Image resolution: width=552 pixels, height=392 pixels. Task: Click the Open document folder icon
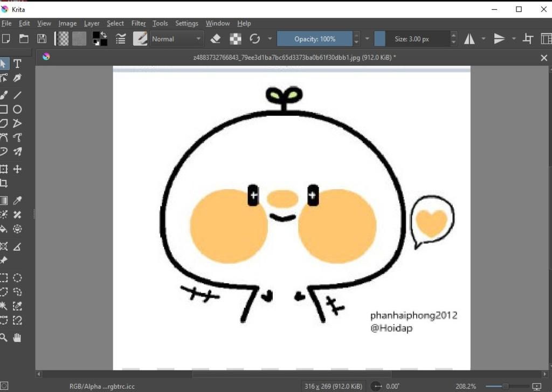click(x=24, y=39)
